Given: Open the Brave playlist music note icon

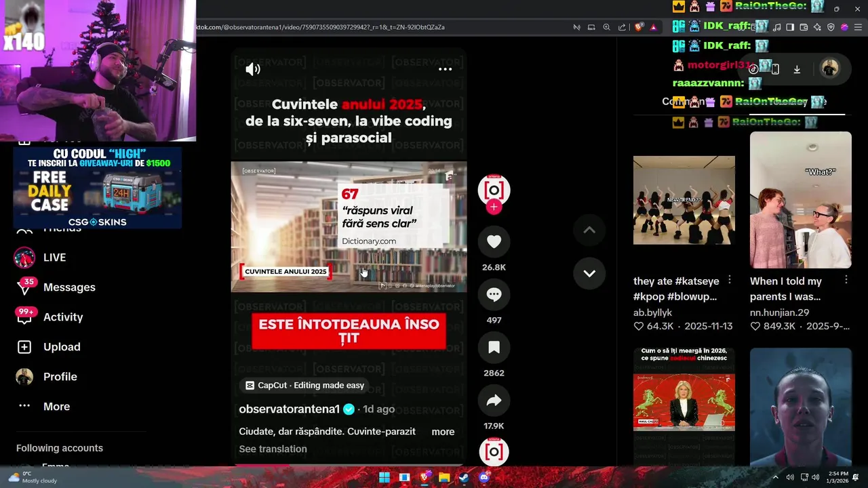Looking at the screenshot, I should (x=776, y=27).
